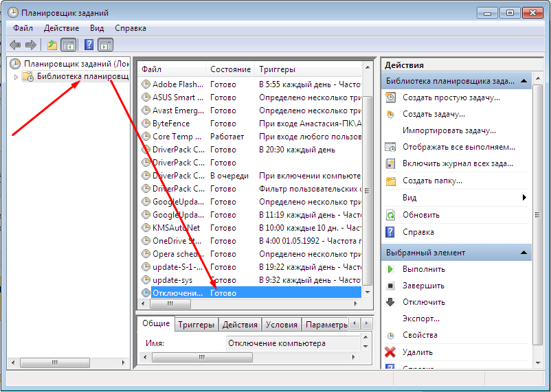This screenshot has width=551, height=392.
Task: Click the up-one-level folder toolbar icon
Action: 52,45
